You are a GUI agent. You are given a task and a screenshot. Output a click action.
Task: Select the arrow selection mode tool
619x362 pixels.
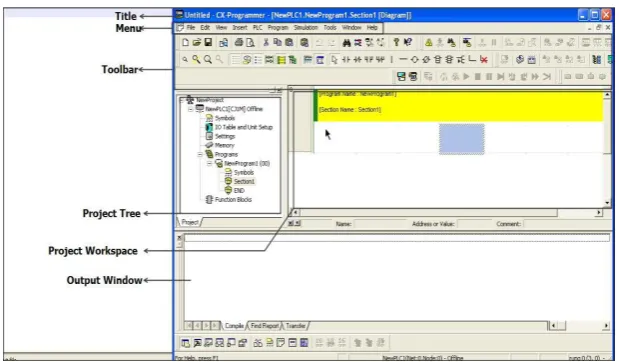(x=334, y=60)
